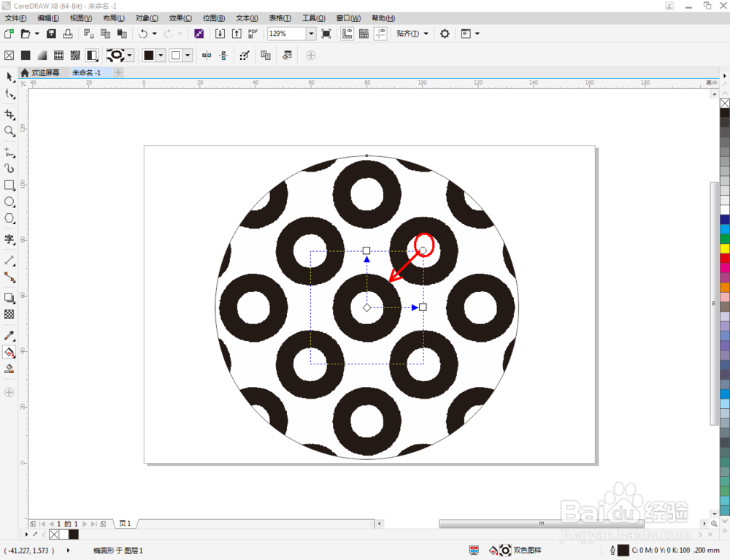Open front color dropdown
The height and width of the screenshot is (560, 730).
pyautogui.click(x=161, y=55)
